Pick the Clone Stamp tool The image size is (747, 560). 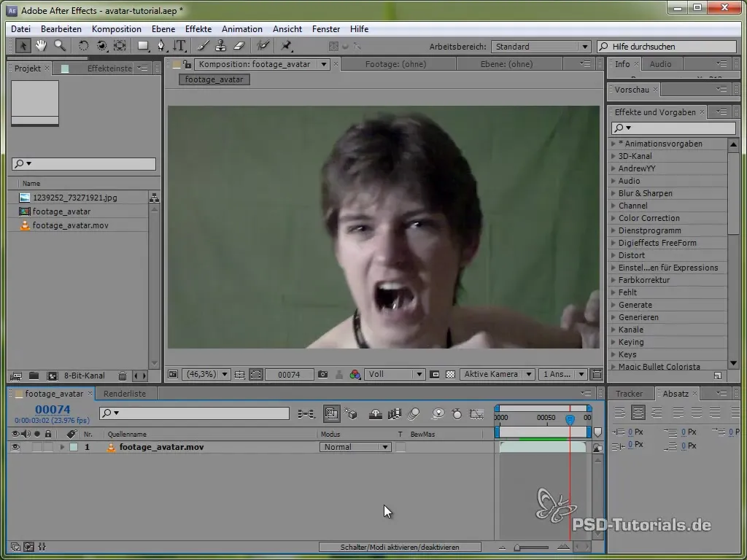pos(220,46)
